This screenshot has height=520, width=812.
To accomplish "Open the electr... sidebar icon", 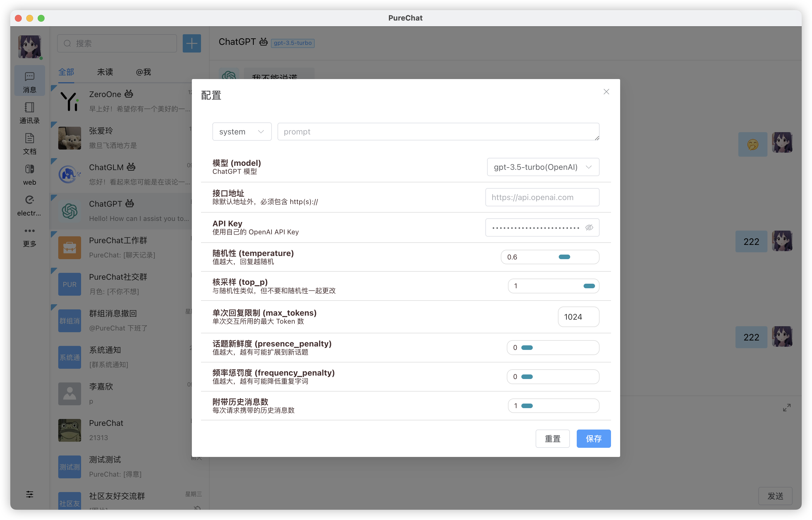I will (29, 206).
